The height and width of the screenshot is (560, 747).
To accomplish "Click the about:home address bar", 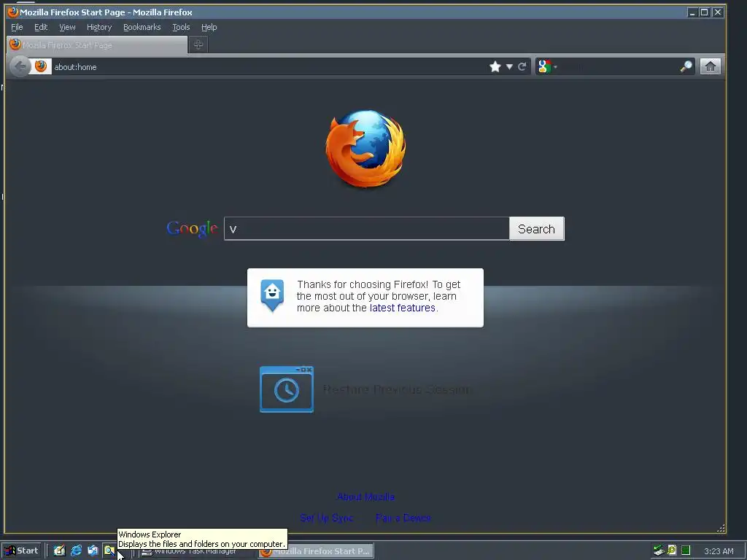I will (x=269, y=66).
